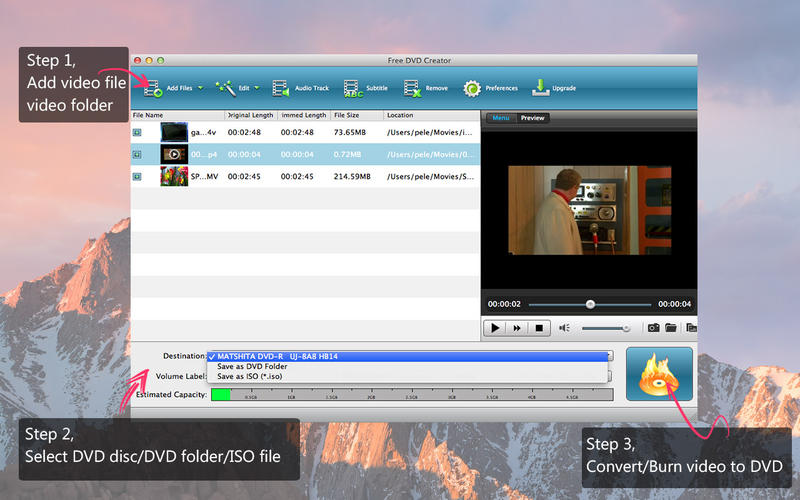The image size is (800, 500).
Task: Toggle checkbox for the first video row
Action: 138,132
